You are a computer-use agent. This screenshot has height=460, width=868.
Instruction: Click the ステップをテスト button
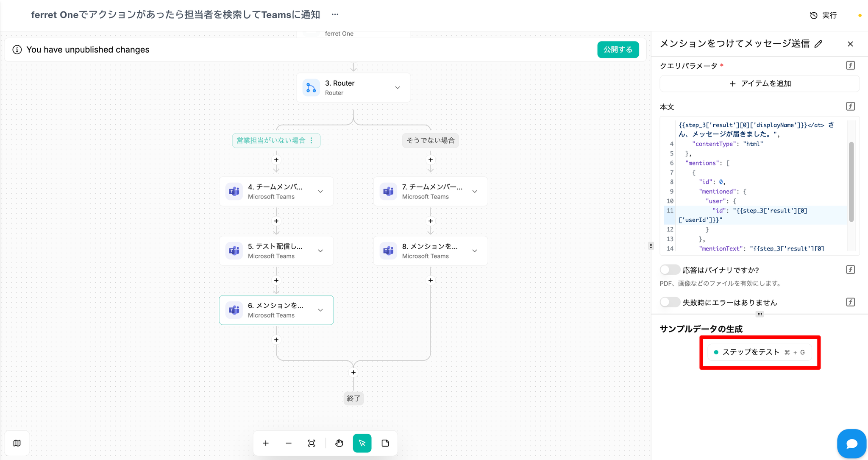pyautogui.click(x=759, y=352)
